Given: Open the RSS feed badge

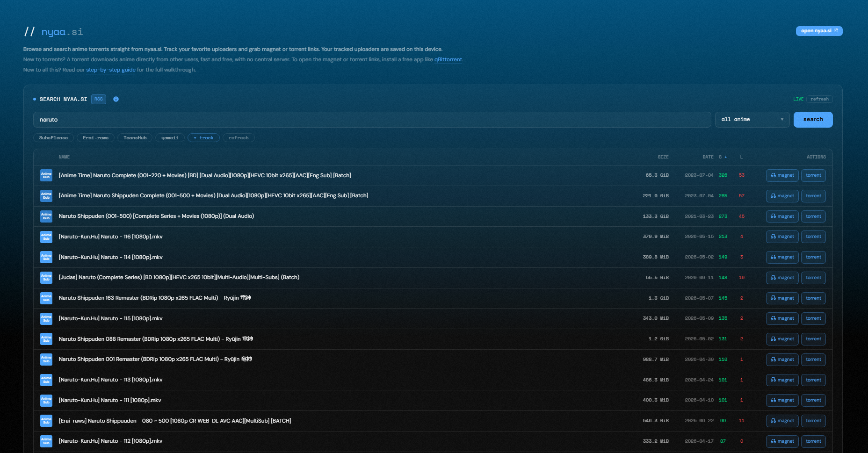Looking at the screenshot, I should [x=99, y=99].
